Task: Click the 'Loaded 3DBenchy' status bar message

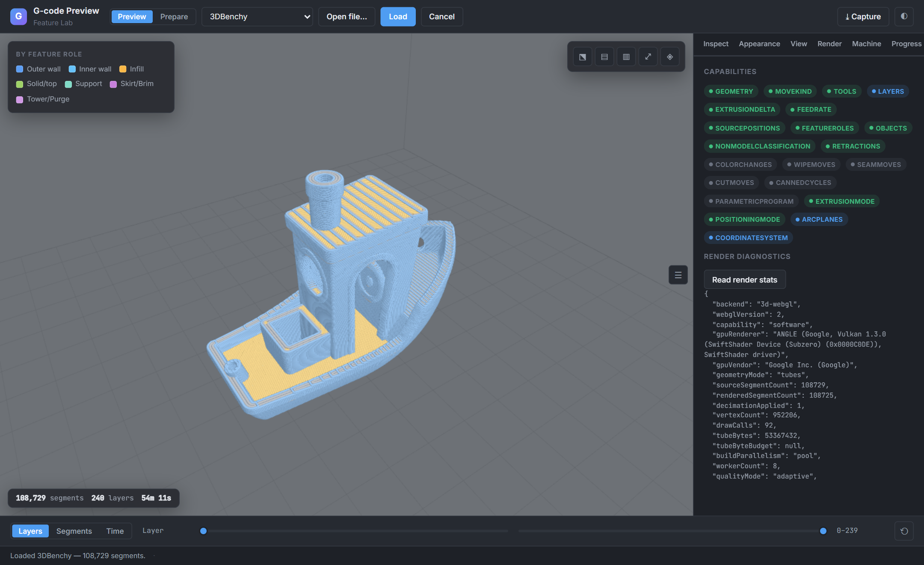Action: tap(78, 556)
